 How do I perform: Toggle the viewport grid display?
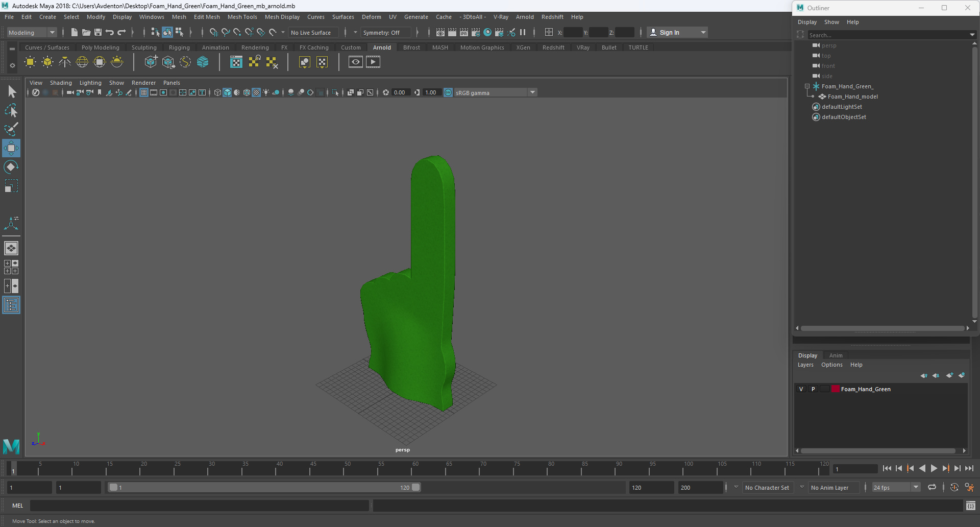[144, 92]
